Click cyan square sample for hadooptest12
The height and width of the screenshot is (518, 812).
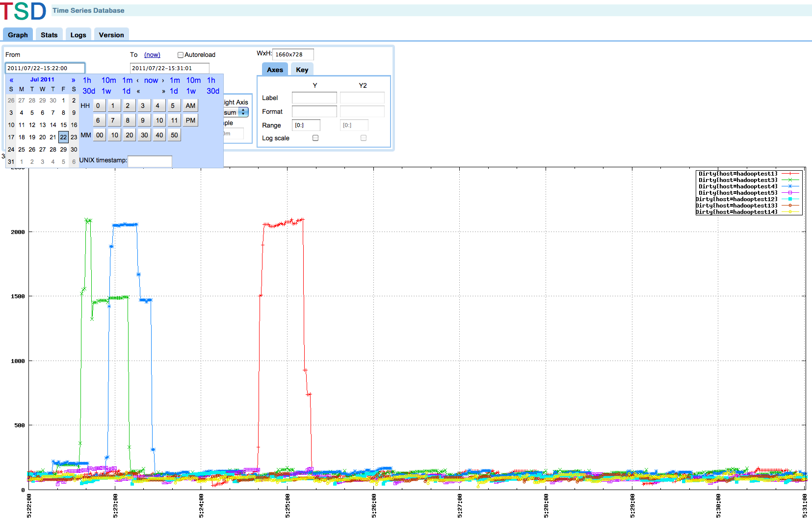tap(790, 199)
